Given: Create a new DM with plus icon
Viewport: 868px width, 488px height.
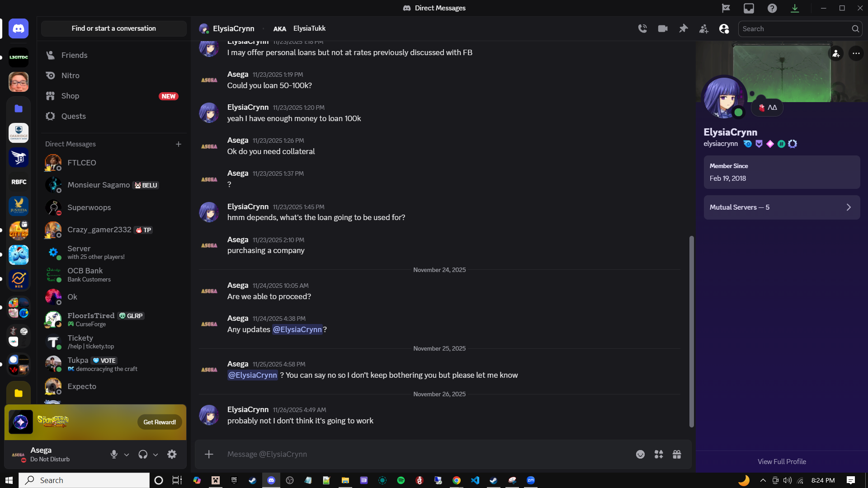Looking at the screenshot, I should point(179,144).
